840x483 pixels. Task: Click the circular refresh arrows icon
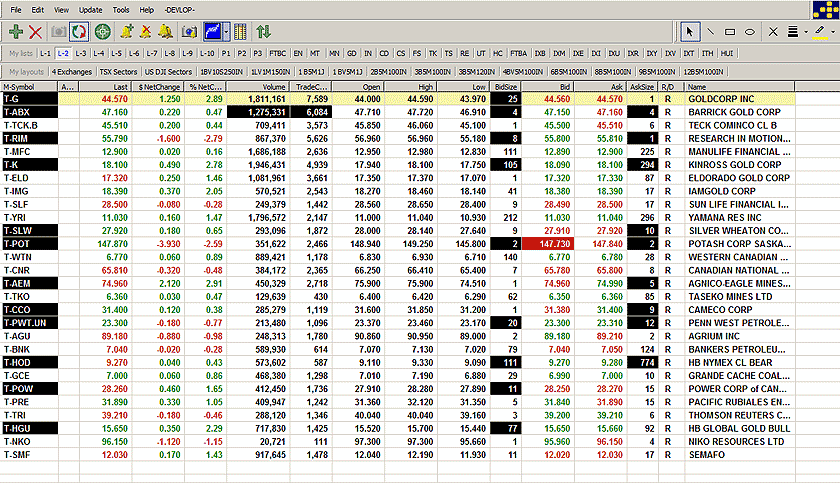(79, 32)
